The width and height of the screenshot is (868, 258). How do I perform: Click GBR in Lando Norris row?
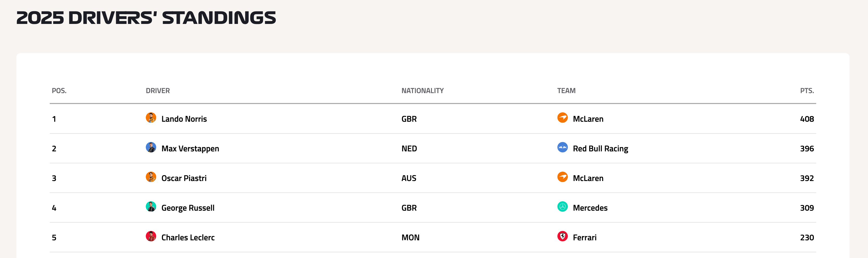[x=409, y=119]
